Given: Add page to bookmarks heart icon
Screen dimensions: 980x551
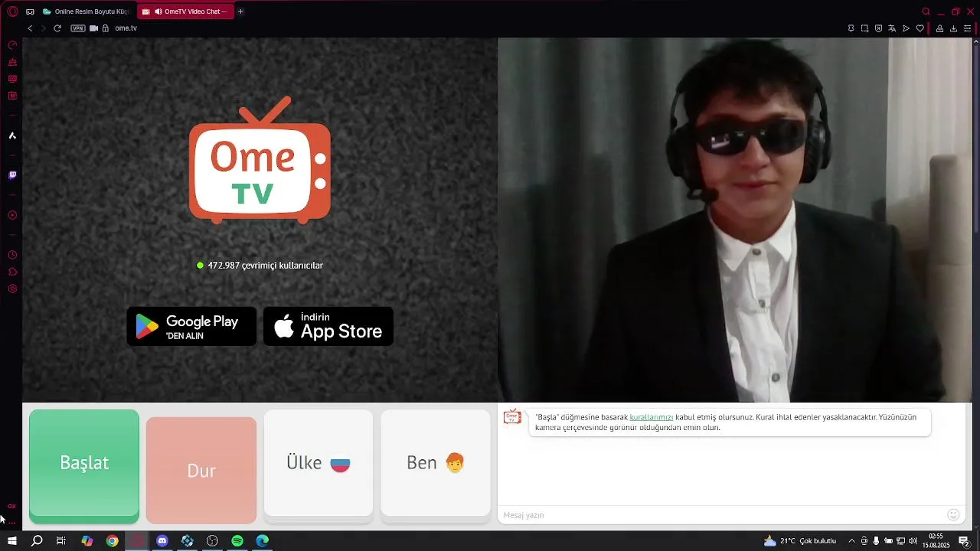Looking at the screenshot, I should coord(920,28).
